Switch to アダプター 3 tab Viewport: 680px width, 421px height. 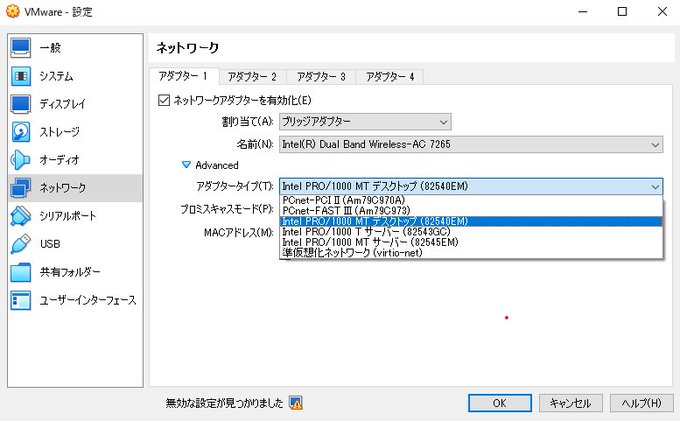[x=321, y=77]
